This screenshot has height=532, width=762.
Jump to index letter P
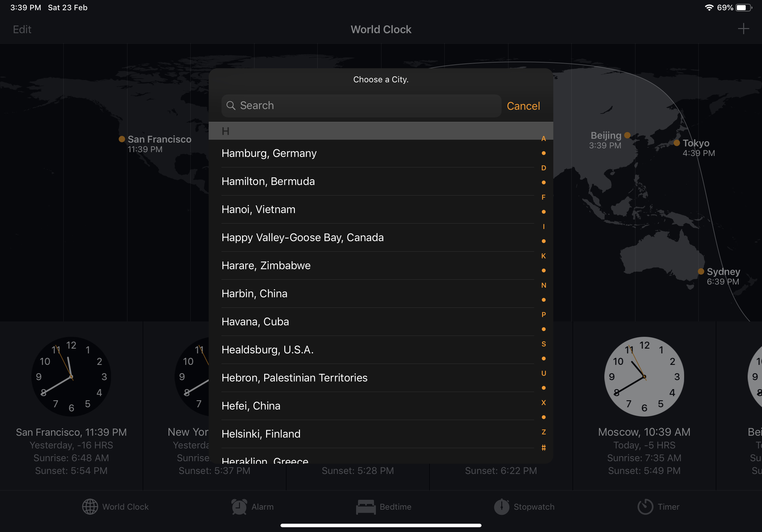click(543, 314)
